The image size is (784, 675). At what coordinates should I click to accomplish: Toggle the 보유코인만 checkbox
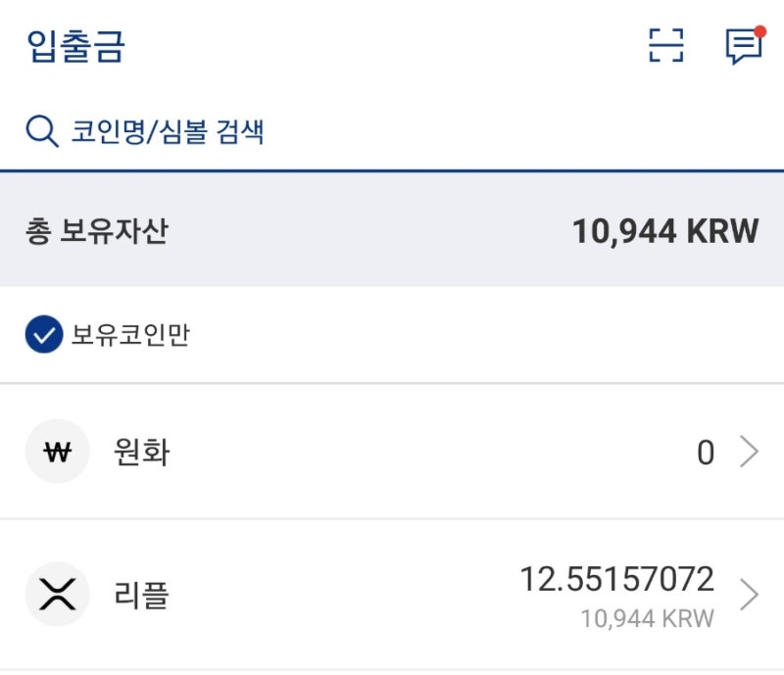(44, 334)
